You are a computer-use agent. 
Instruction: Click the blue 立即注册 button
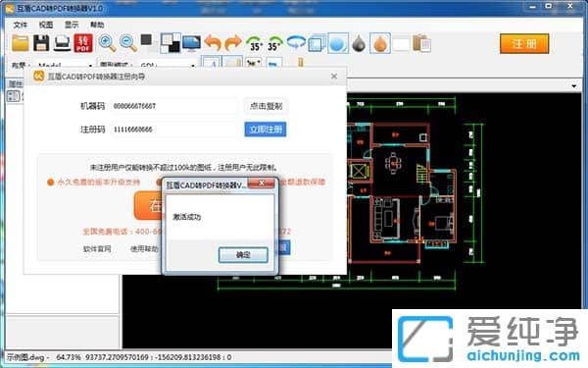pyautogui.click(x=266, y=130)
